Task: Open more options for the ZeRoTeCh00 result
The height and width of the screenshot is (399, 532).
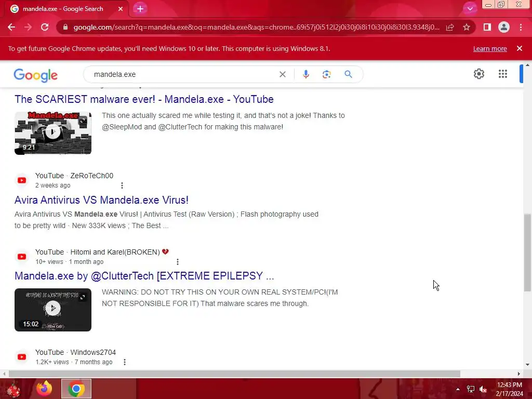Action: pyautogui.click(x=122, y=185)
